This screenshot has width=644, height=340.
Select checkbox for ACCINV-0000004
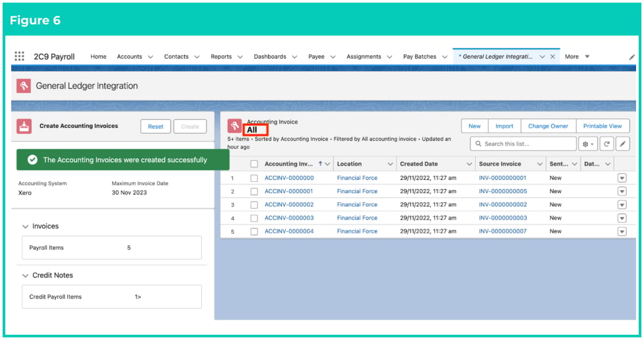[254, 232]
